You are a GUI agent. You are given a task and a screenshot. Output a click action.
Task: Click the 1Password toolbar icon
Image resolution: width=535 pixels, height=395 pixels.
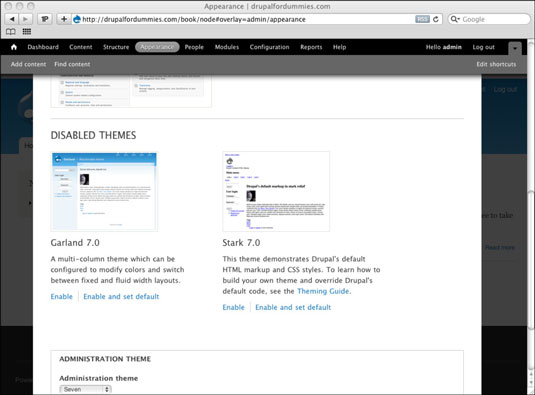pyautogui.click(x=45, y=19)
